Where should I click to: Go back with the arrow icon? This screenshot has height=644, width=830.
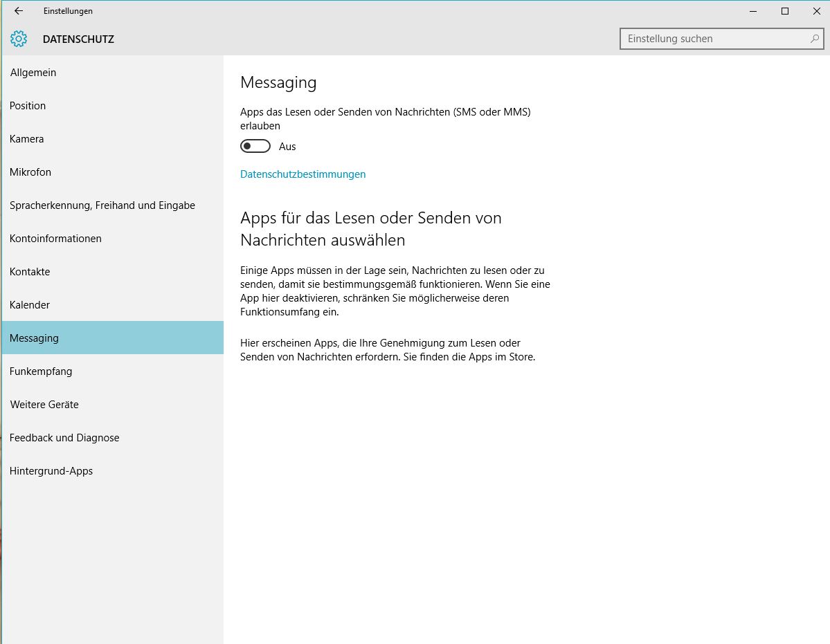tap(19, 10)
